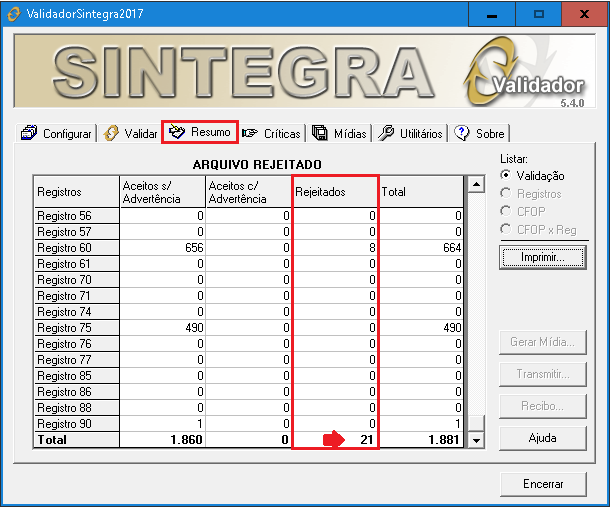Click the table scrollbar thumb
Screen dimensions: 612x508
pos(476,423)
